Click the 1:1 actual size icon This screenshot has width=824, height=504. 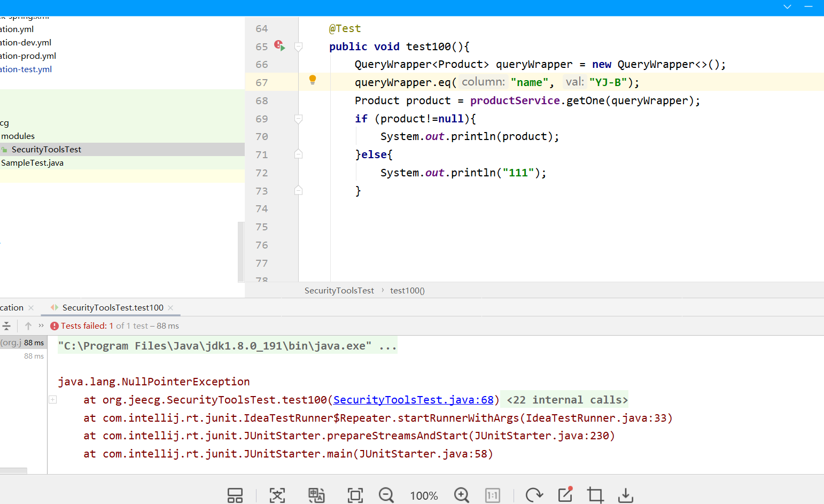coord(493,495)
